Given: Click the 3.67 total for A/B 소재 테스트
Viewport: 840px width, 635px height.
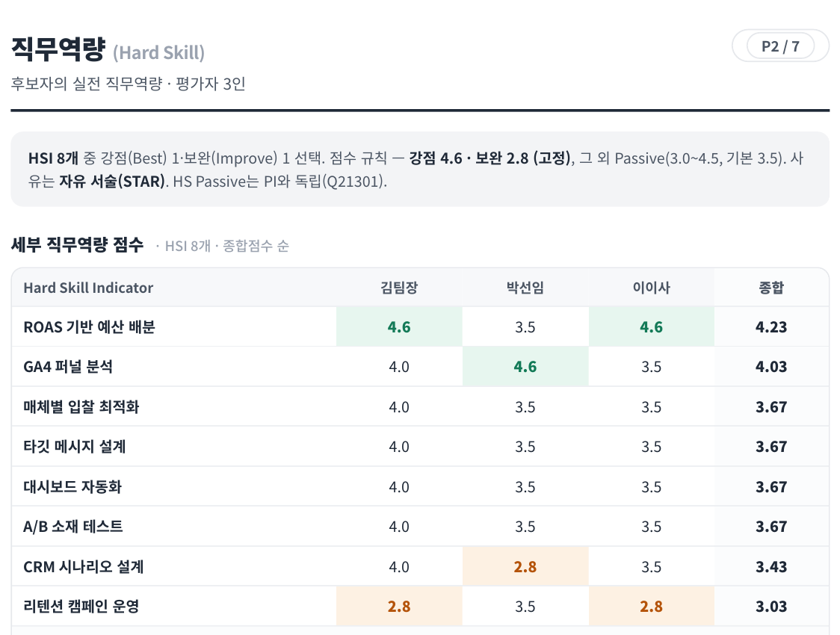Looking at the screenshot, I should pyautogui.click(x=771, y=527).
